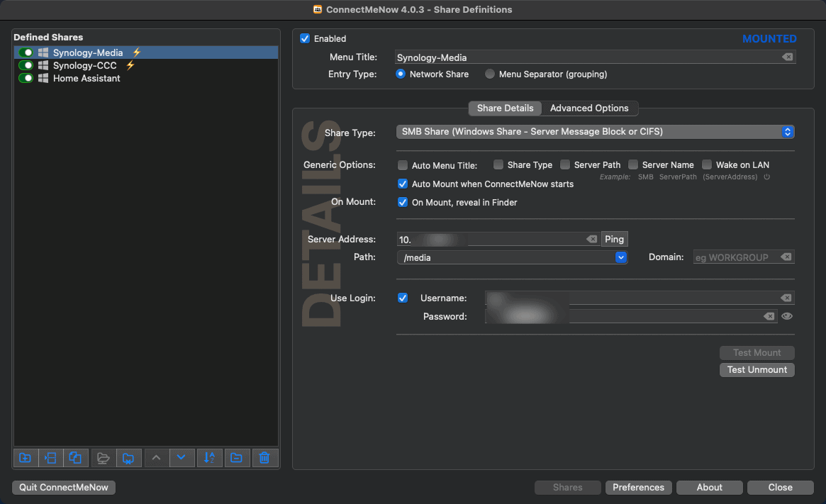Screen dimensions: 826x504
Task: Uncheck On Mount, reveal in Finder
Action: (403, 202)
